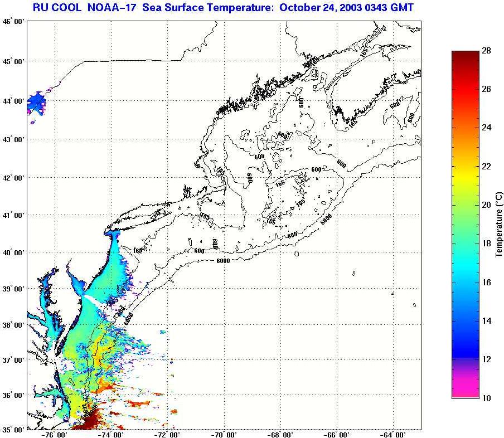Click the "October 24, 2003 0343 GMT" date text
This screenshot has width=504, height=438.
pyautogui.click(x=347, y=8)
